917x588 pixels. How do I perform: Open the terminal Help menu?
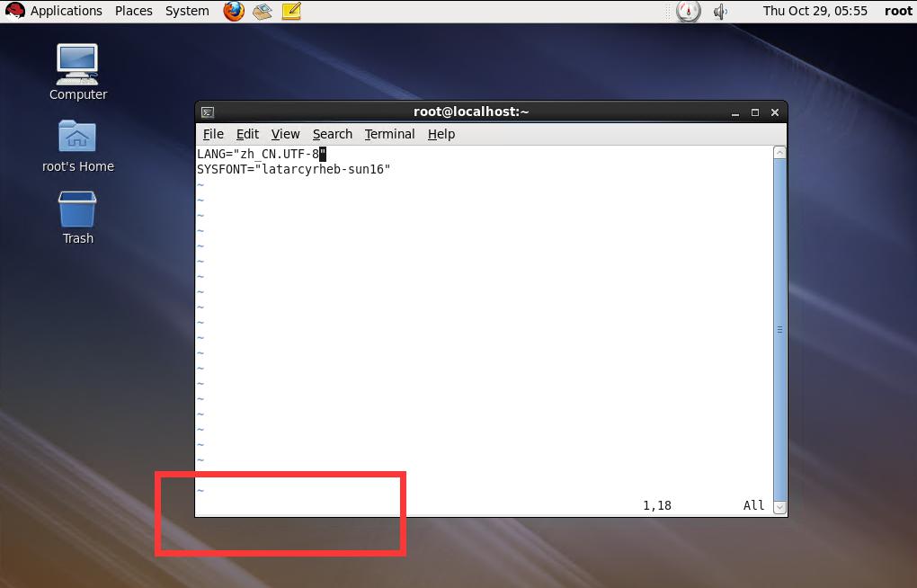[441, 134]
